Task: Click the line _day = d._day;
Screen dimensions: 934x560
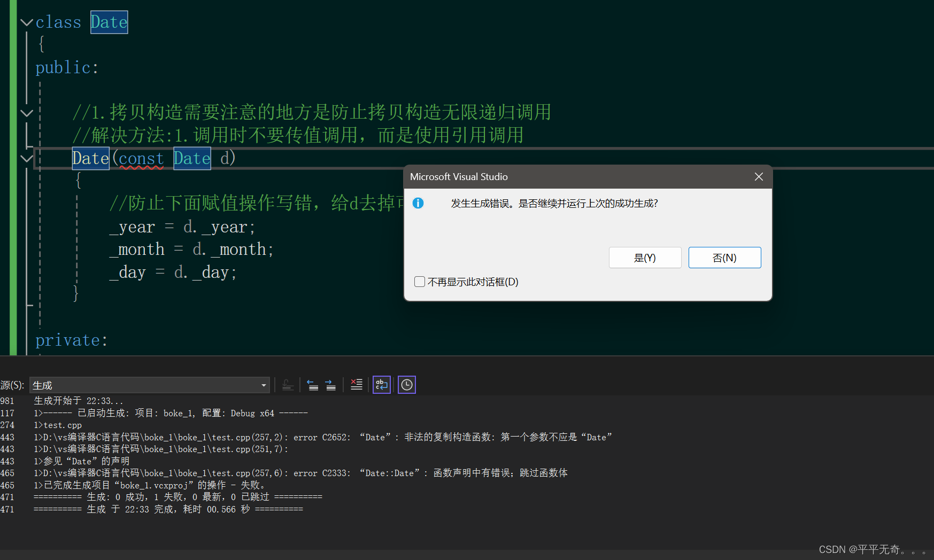Action: 173,273
